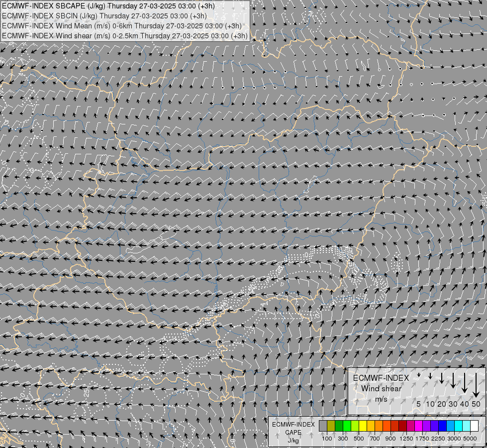Click the '900' CAPE scale value
The image size is (487, 448).
(x=390, y=439)
